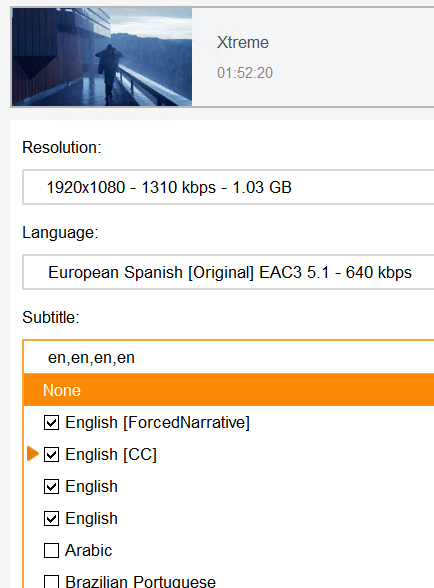Enable the Arabic subtitle checkbox
Viewport: 434px width, 588px height.
pos(51,550)
